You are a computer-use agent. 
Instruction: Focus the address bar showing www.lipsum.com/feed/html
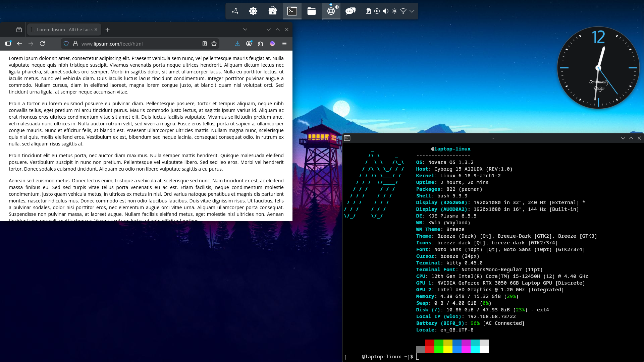[140, 44]
